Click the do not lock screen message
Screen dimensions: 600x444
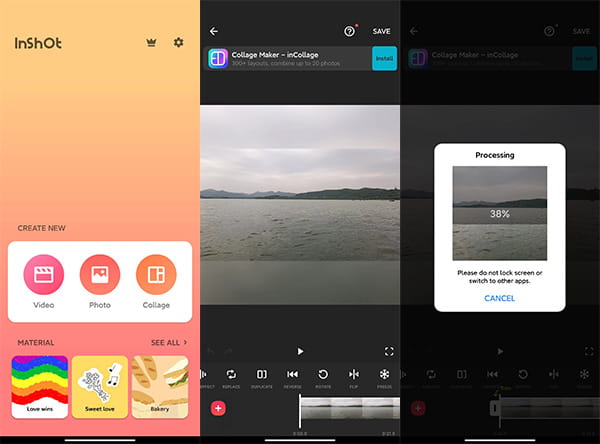tap(500, 277)
